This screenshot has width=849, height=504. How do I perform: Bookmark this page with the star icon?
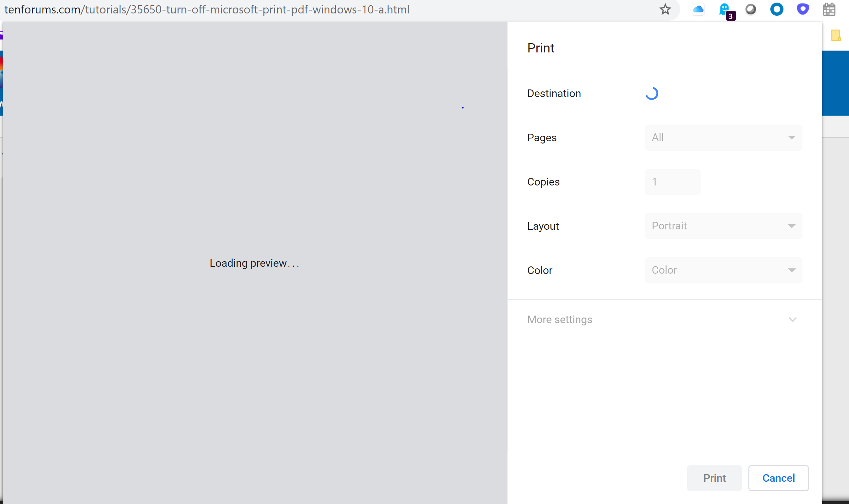(x=665, y=10)
